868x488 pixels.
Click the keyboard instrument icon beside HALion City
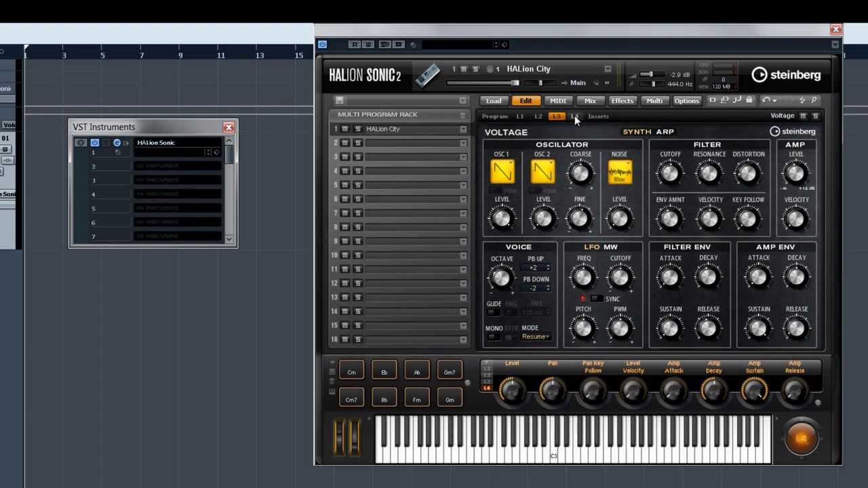point(428,75)
